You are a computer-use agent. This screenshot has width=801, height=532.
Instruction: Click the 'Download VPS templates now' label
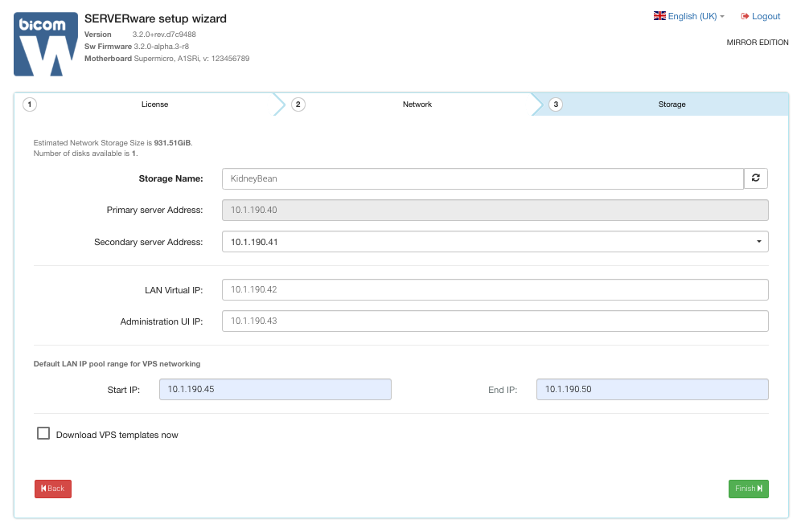point(117,435)
